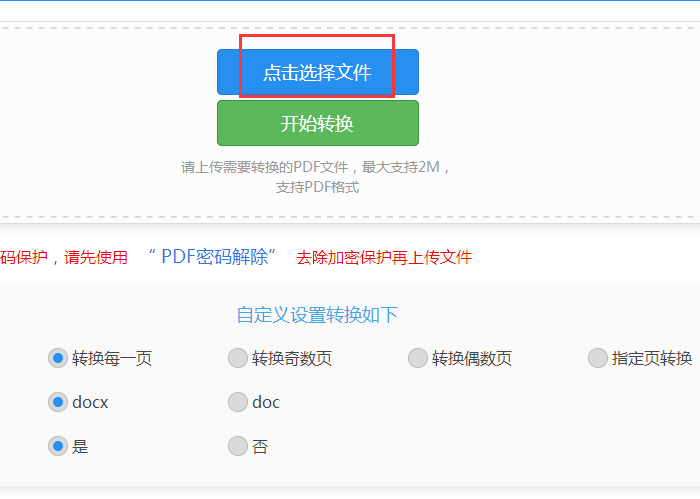
Task: Choose the 转换奇数页 radio option
Action: point(238,358)
